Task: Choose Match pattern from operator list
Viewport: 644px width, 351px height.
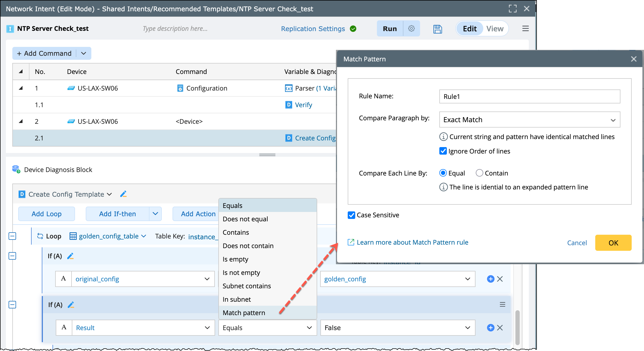Action: (x=244, y=313)
